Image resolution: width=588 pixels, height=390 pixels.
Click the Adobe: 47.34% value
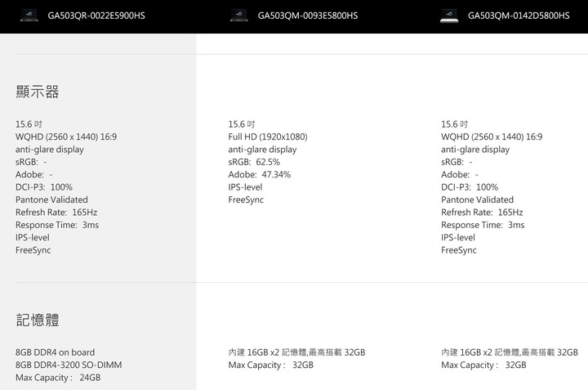259,174
